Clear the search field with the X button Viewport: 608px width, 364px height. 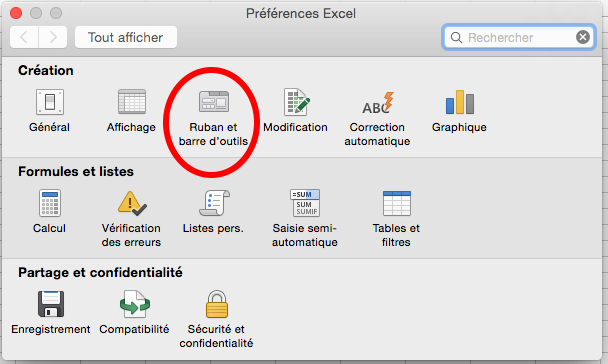point(582,37)
